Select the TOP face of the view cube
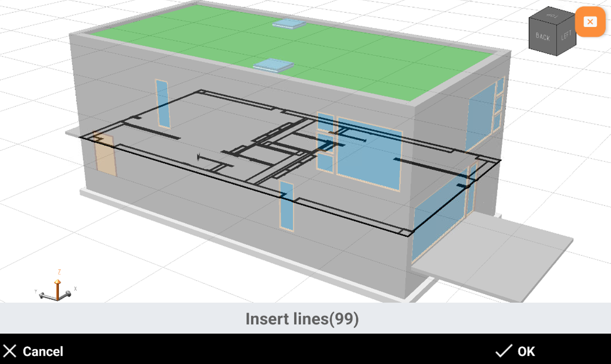The height and width of the screenshot is (364, 611). coord(552,16)
